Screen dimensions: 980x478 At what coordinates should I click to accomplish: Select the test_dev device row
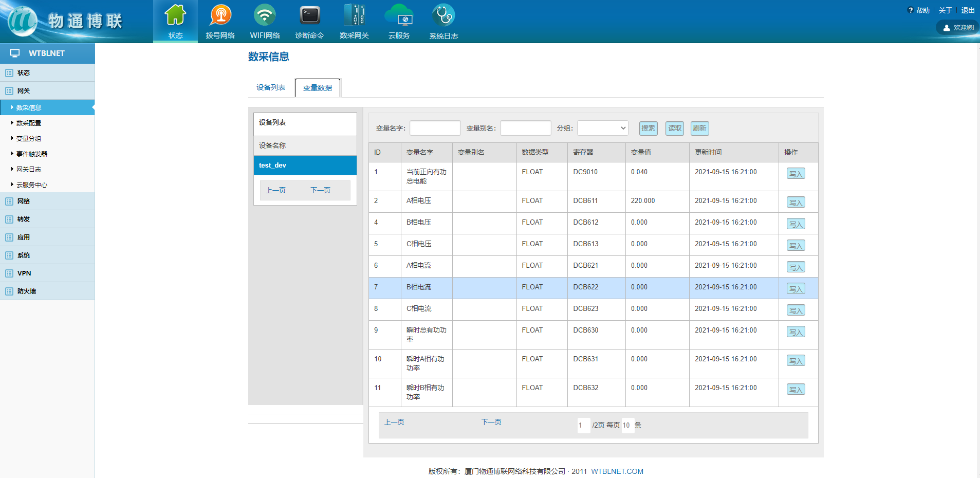point(305,166)
